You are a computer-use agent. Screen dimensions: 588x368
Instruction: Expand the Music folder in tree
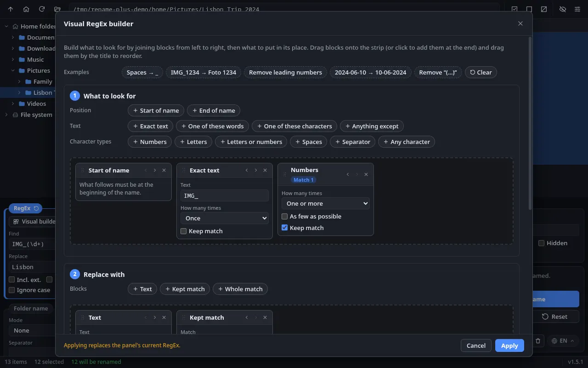[12, 59]
